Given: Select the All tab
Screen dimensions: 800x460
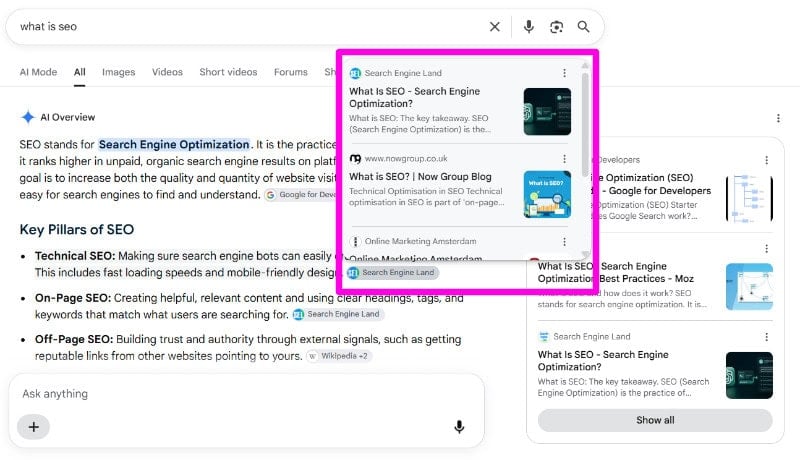Looking at the screenshot, I should 80,72.
